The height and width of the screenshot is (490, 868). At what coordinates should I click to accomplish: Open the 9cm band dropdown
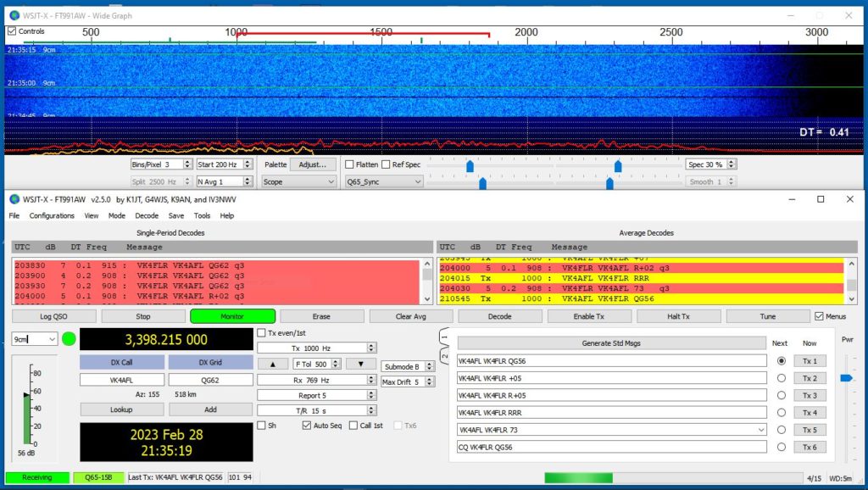pyautogui.click(x=34, y=339)
